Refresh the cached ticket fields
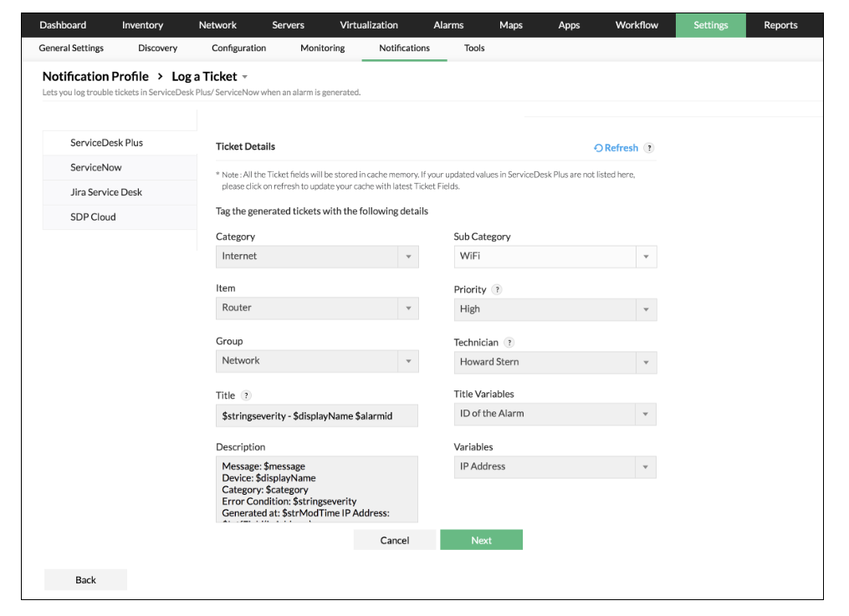The height and width of the screenshot is (616, 849). [616, 148]
